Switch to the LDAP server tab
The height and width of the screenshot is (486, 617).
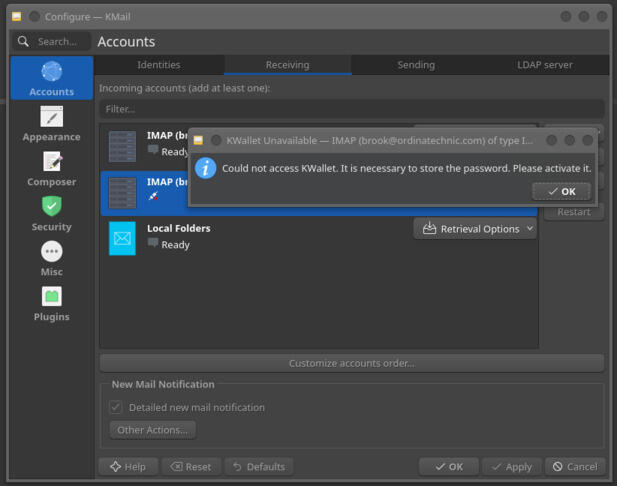tap(545, 65)
